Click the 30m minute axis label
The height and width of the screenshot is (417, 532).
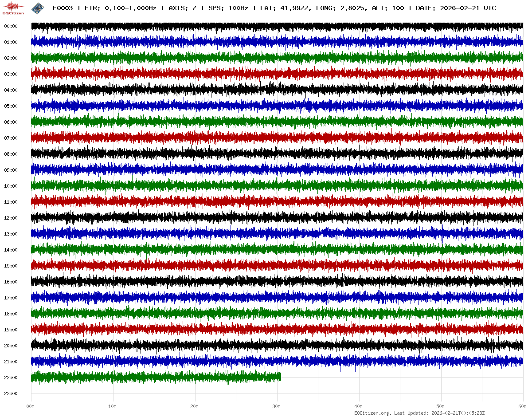(277, 406)
